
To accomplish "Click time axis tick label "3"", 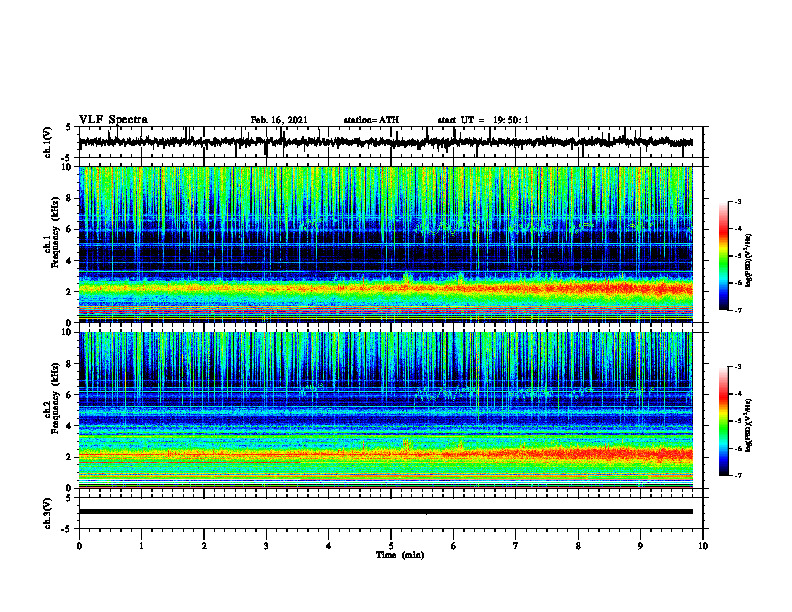I will [x=266, y=546].
